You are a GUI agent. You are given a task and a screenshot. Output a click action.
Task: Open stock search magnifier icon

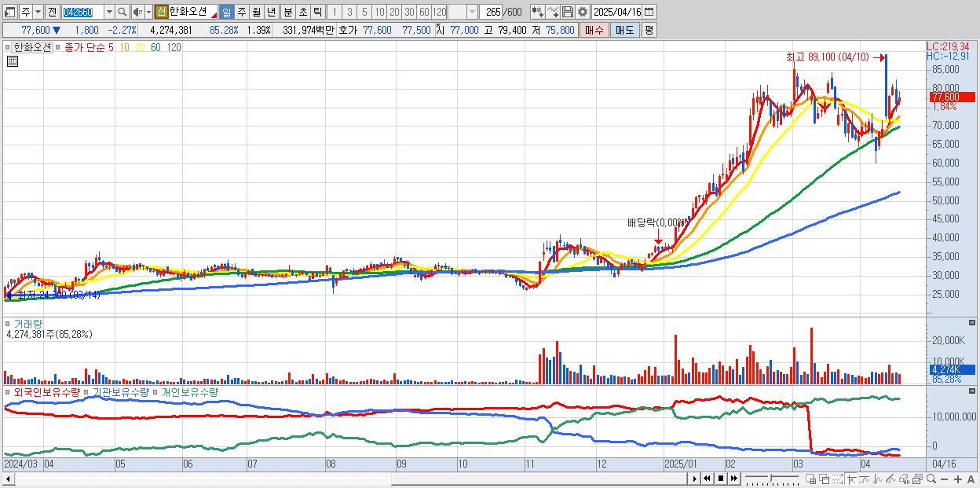[122, 12]
